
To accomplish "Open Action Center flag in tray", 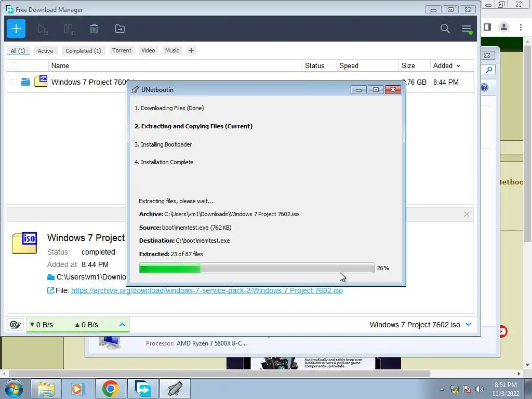I will (467, 389).
